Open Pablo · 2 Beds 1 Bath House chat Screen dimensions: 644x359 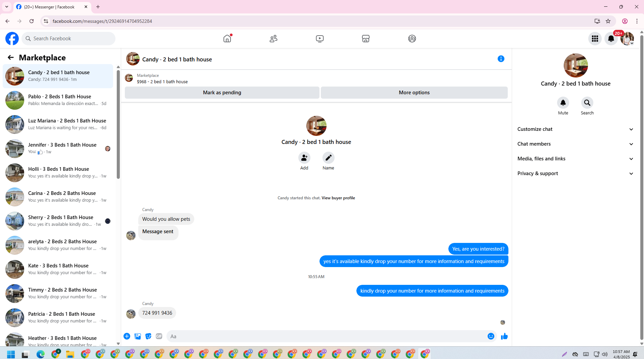58,100
